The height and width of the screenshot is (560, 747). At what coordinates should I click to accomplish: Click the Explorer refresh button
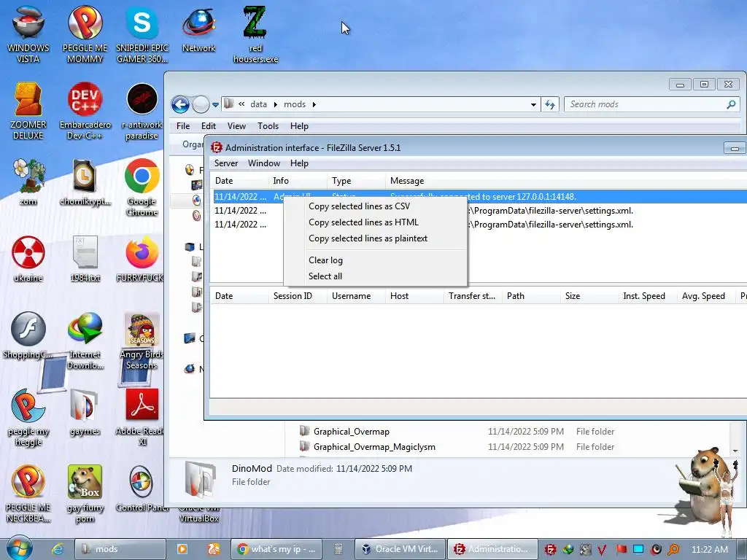click(550, 104)
